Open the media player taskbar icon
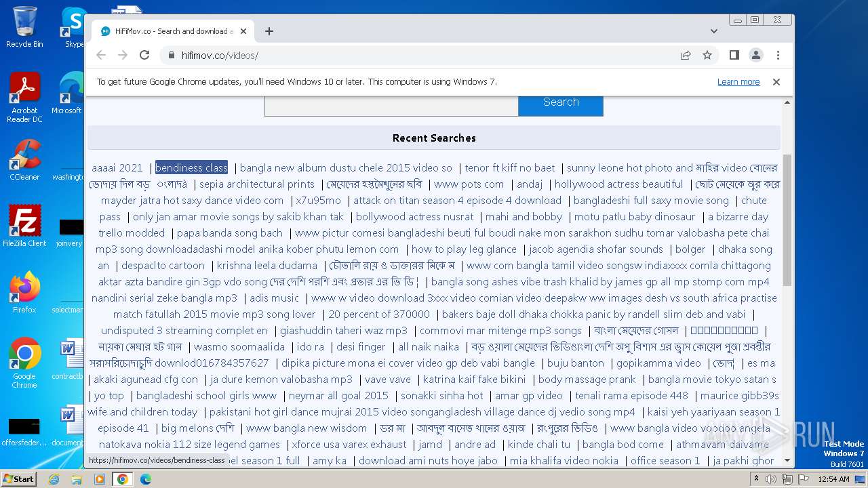Screen dimensions: 868x488 click(x=100, y=479)
